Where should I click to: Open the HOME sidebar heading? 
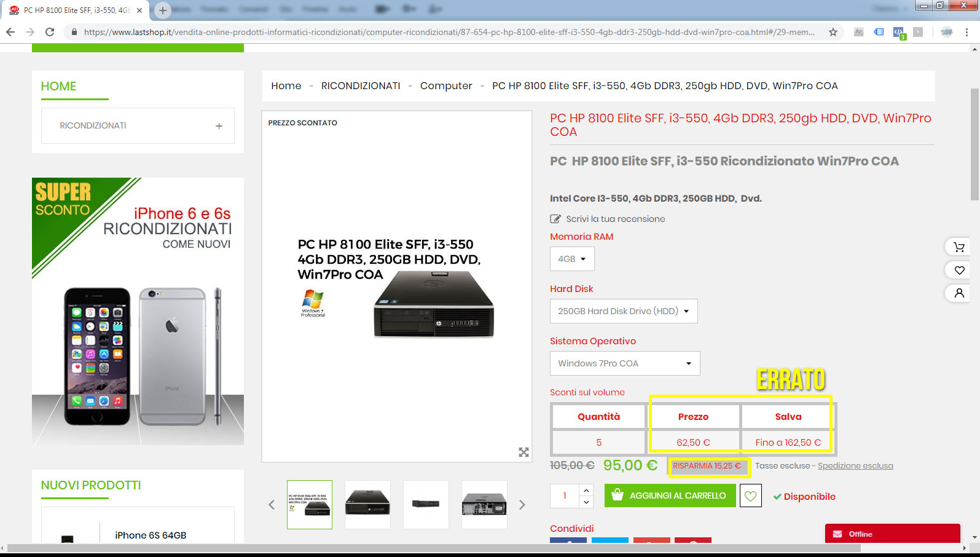click(x=59, y=87)
